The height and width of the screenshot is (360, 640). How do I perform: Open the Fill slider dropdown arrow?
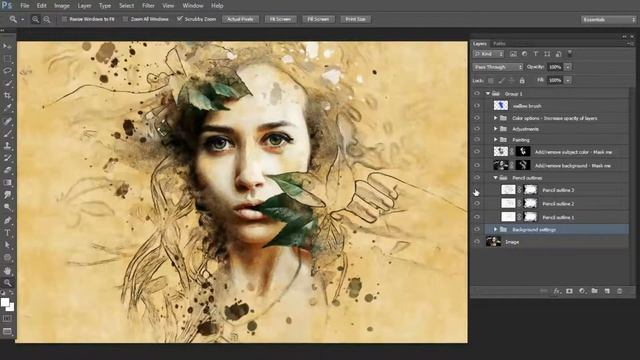568,80
